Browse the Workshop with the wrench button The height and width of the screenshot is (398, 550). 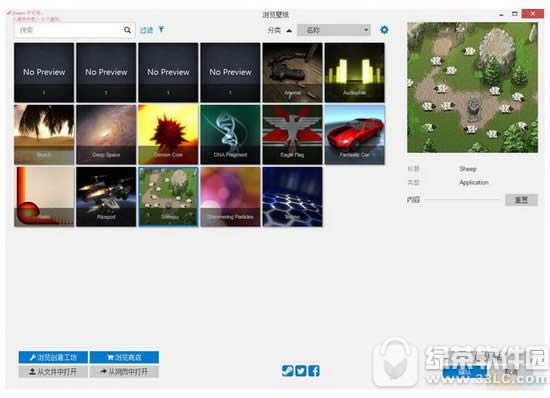pos(53,357)
